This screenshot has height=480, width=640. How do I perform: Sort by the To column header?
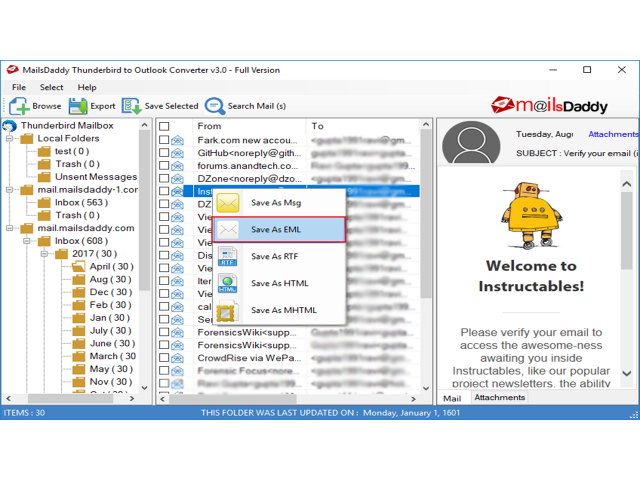point(362,126)
